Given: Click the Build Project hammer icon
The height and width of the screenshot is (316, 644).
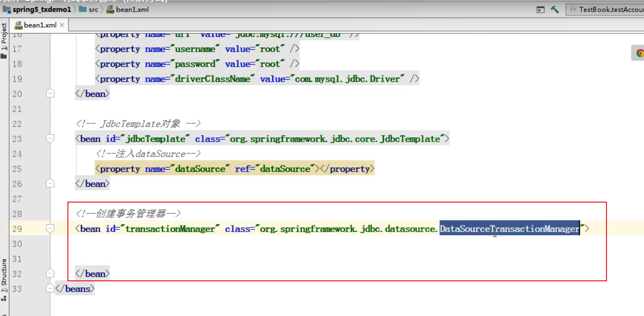Looking at the screenshot, I should click(x=555, y=9).
